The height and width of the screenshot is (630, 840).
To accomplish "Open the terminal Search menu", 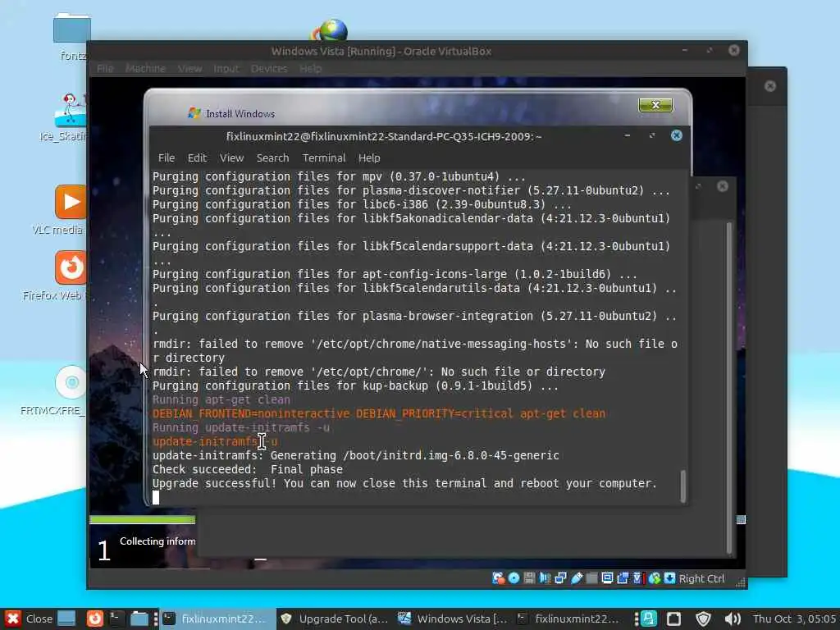I will [272, 158].
